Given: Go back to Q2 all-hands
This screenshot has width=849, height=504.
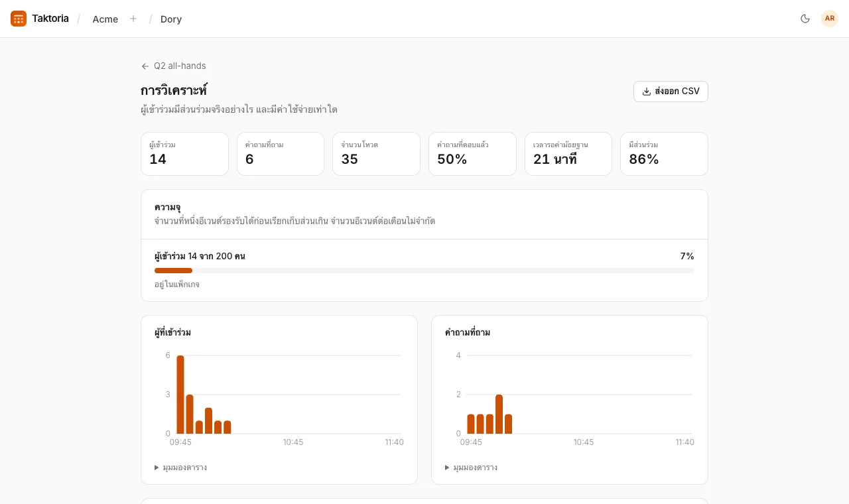Looking at the screenshot, I should point(174,66).
